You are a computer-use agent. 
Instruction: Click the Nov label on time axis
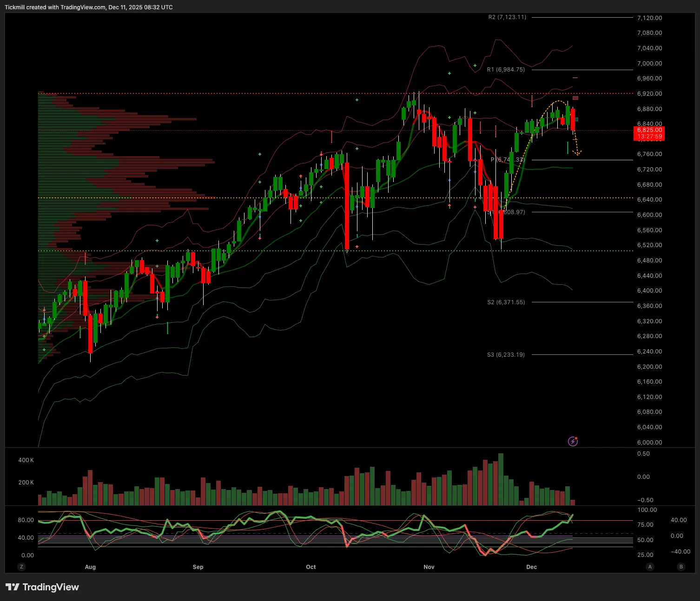click(x=429, y=567)
